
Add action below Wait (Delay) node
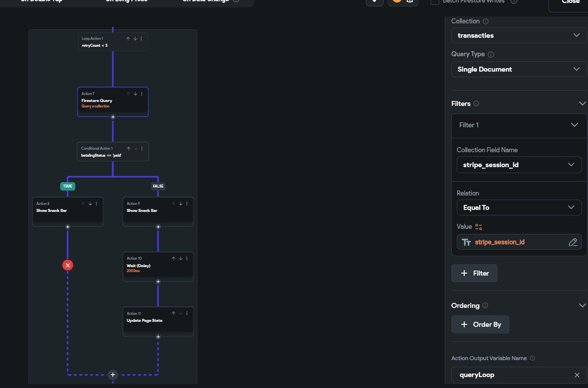[x=158, y=282]
